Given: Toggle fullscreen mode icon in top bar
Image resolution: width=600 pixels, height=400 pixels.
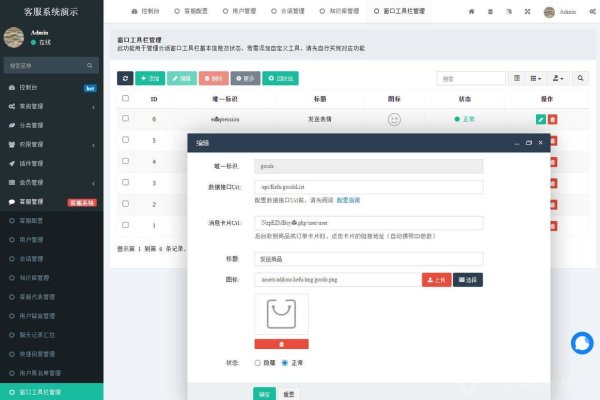Looking at the screenshot, I should (527, 11).
